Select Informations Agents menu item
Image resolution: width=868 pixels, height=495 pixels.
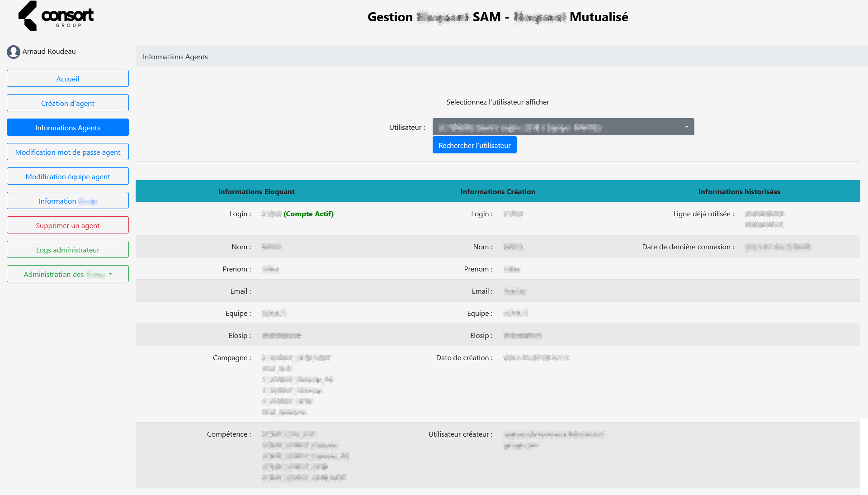click(68, 128)
